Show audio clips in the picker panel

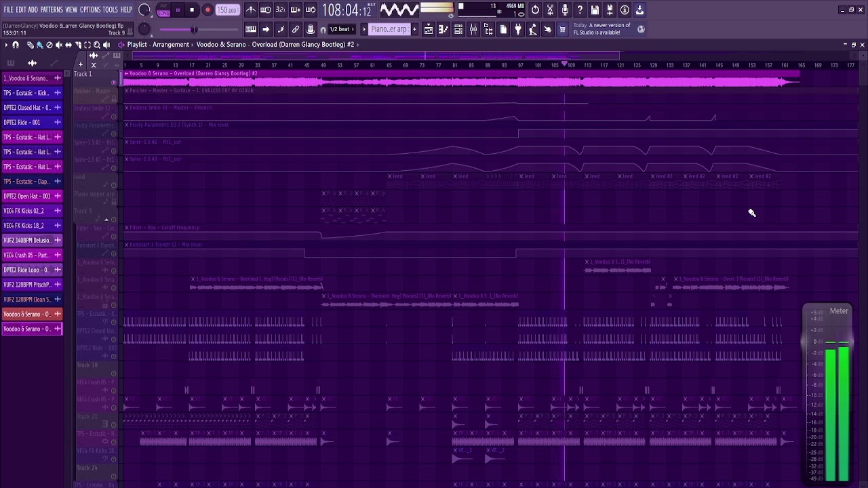point(32,63)
